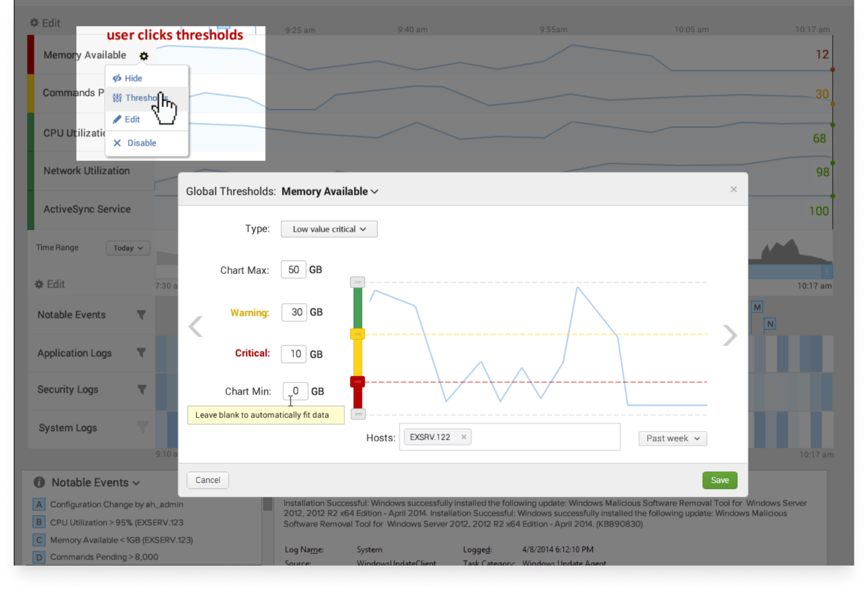Screen dimensions: 868x593
Task: Close the Global Thresholds dialog
Action: click(x=734, y=189)
